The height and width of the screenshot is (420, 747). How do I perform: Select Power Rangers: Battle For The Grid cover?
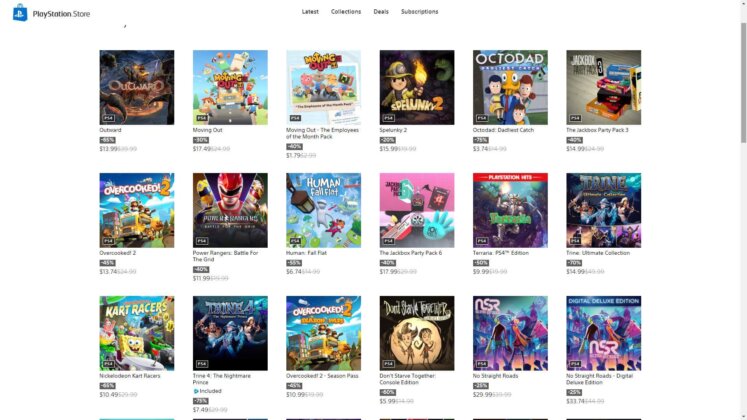pos(230,210)
